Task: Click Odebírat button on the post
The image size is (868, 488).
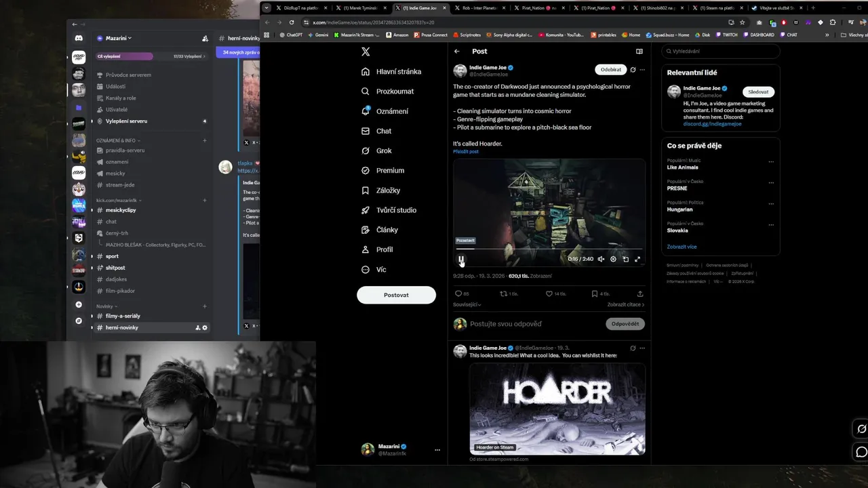Action: [x=610, y=69]
